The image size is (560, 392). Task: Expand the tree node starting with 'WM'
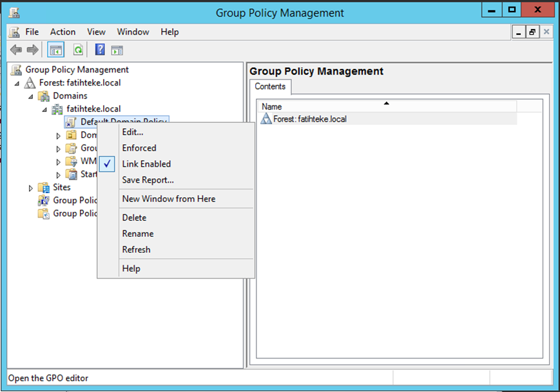(x=59, y=162)
